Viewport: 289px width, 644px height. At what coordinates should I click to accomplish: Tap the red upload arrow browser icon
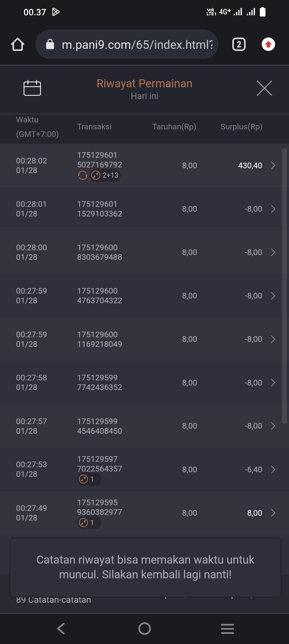pyautogui.click(x=268, y=44)
